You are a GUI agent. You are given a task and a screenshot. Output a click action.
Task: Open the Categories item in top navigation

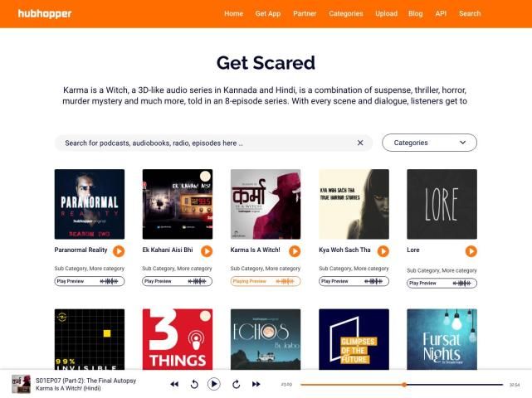point(346,13)
